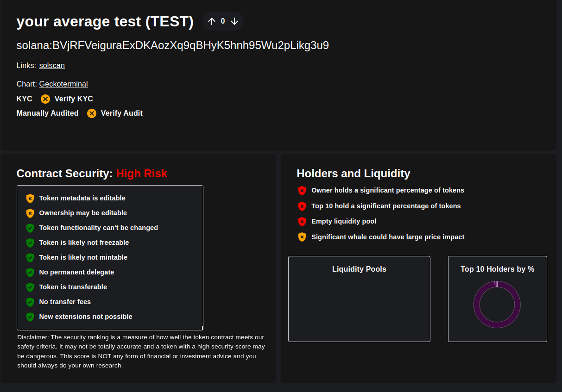562x392 pixels.
Task: Click the green shield for Token is likely not freezable
Action: click(x=30, y=243)
